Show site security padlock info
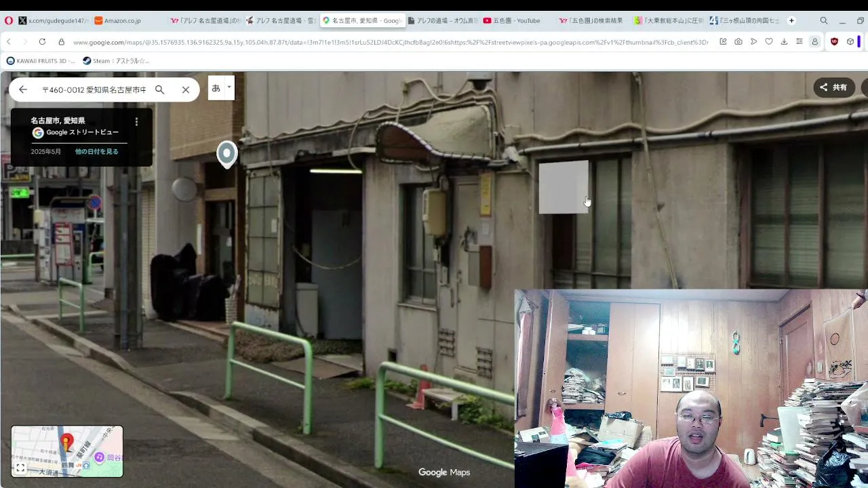Image resolution: width=868 pixels, height=488 pixels. [61, 42]
